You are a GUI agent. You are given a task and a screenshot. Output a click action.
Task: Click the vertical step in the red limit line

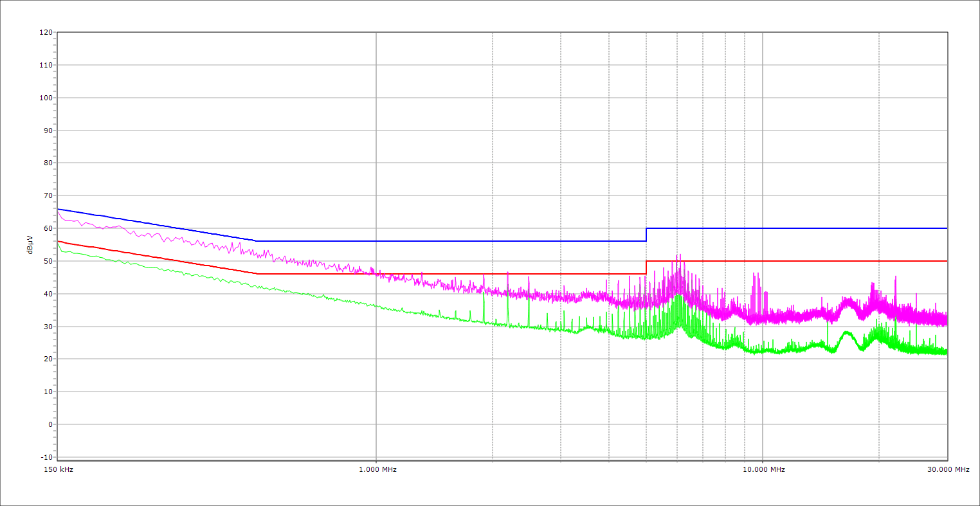pyautogui.click(x=646, y=267)
